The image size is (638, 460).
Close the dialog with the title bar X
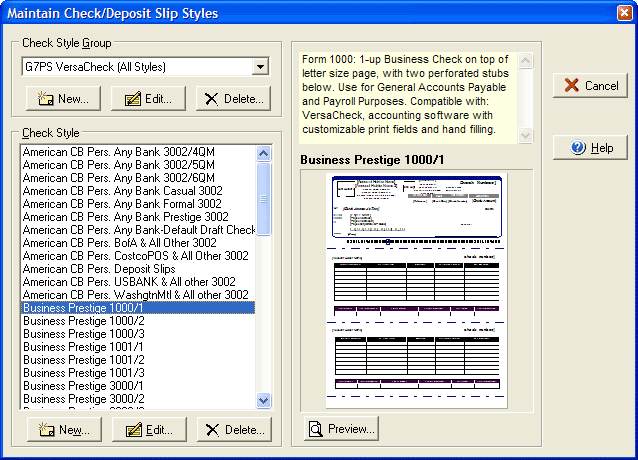[625, 13]
